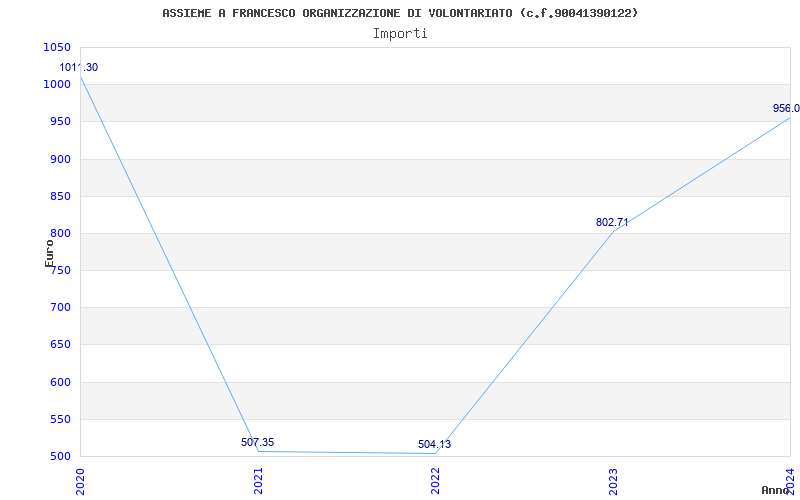
Task: Click the 802.71 data label
Action: (612, 222)
